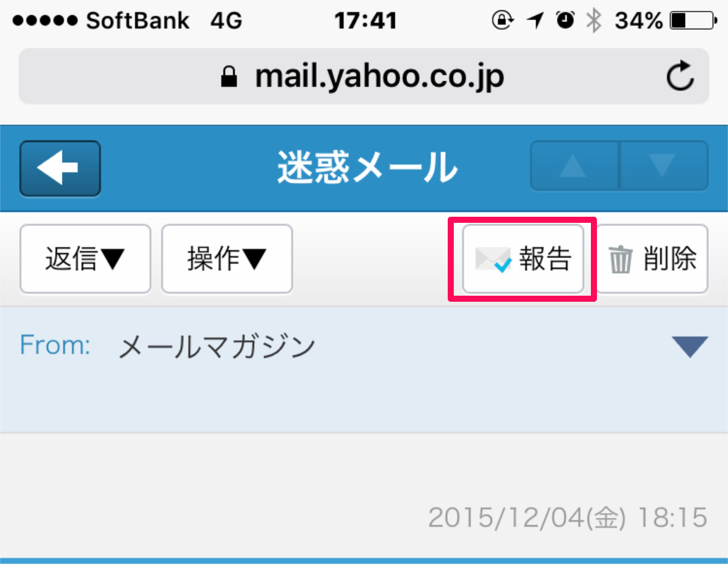Image resolution: width=728 pixels, height=575 pixels.
Task: Reload the page with the refresh icon
Action: (x=680, y=76)
